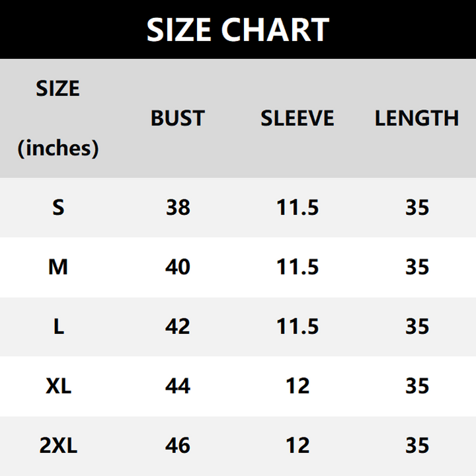Click bust value 44 for size XL
The image size is (476, 476).
click(178, 386)
